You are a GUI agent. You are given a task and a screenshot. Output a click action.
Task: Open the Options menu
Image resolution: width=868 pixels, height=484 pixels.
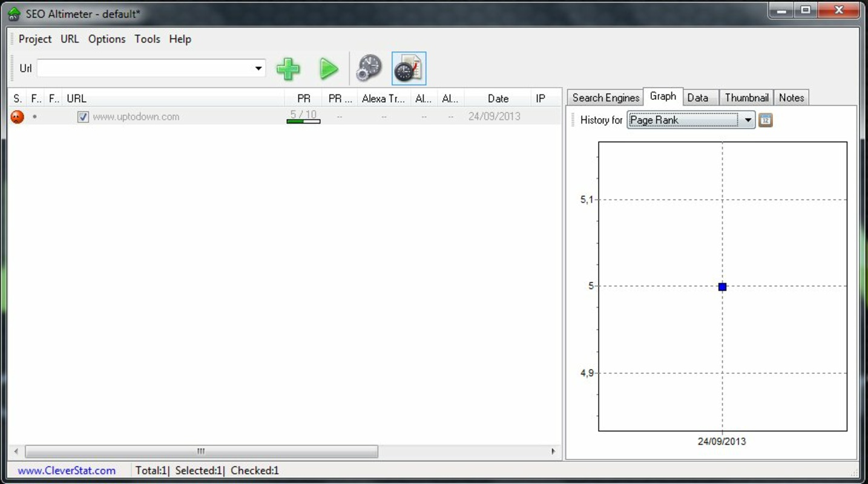107,39
